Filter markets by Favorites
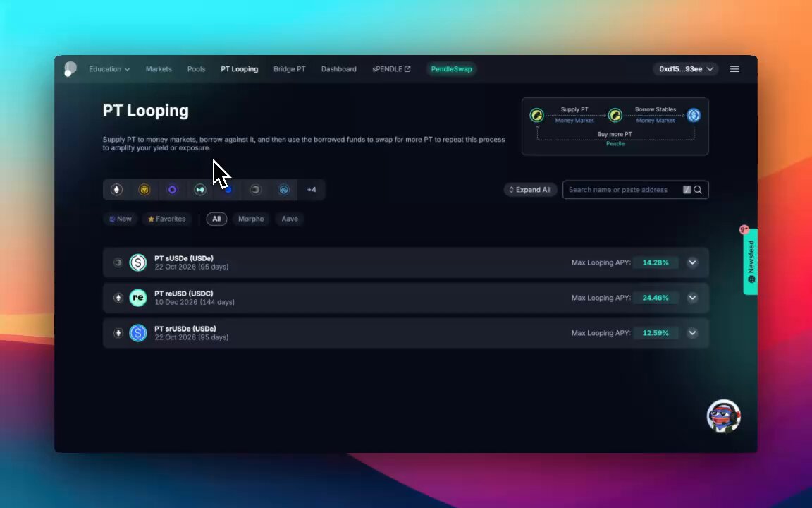Screen dimensions: 812x508 167,219
